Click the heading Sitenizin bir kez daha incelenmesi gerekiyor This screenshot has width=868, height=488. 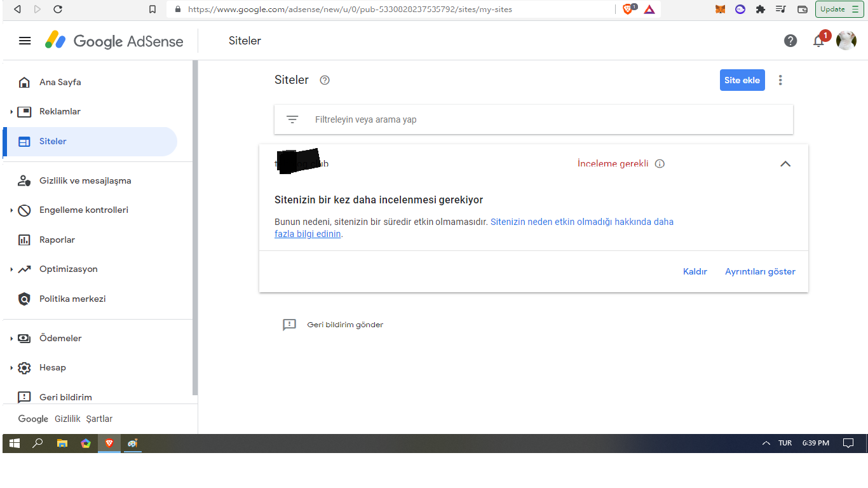(x=379, y=200)
